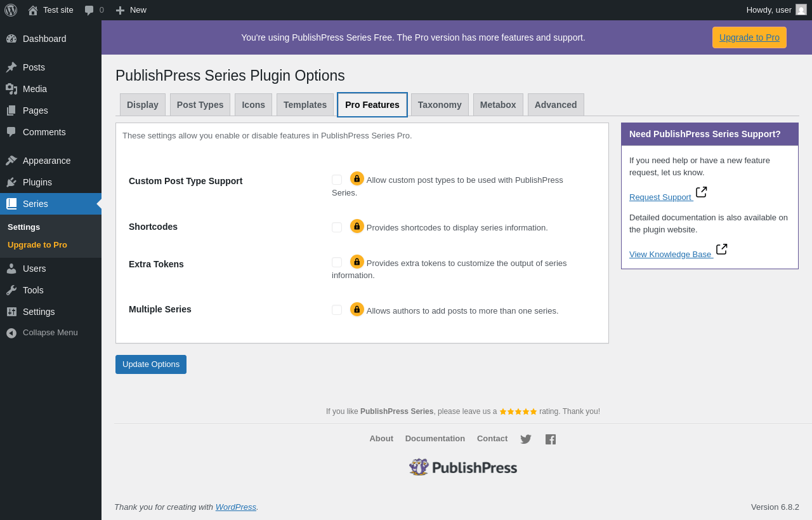Screen dimensions: 812x520
Task: Open the About footer link
Action: (381, 438)
